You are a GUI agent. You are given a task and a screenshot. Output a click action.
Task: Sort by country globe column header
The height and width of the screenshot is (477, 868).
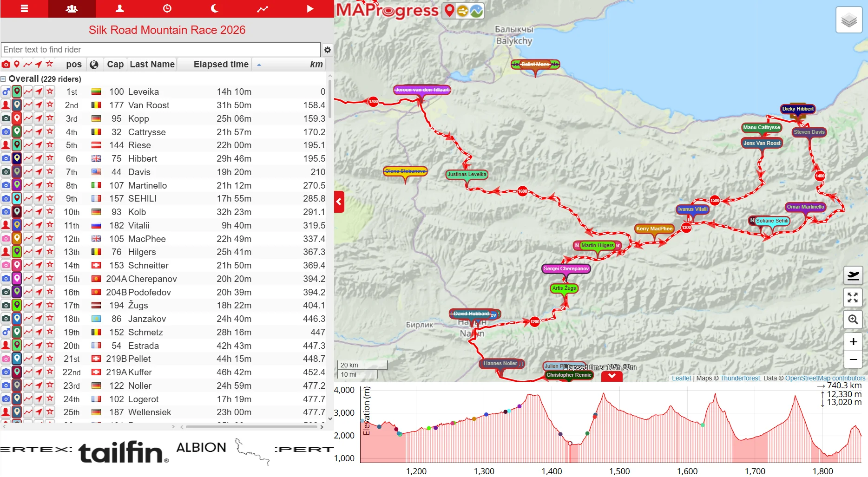tap(94, 65)
